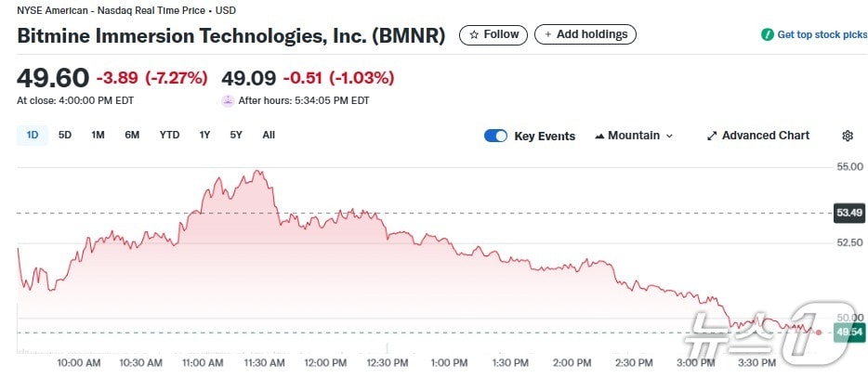The image size is (868, 378).
Task: Switch to the 5D range tab
Action: click(65, 135)
